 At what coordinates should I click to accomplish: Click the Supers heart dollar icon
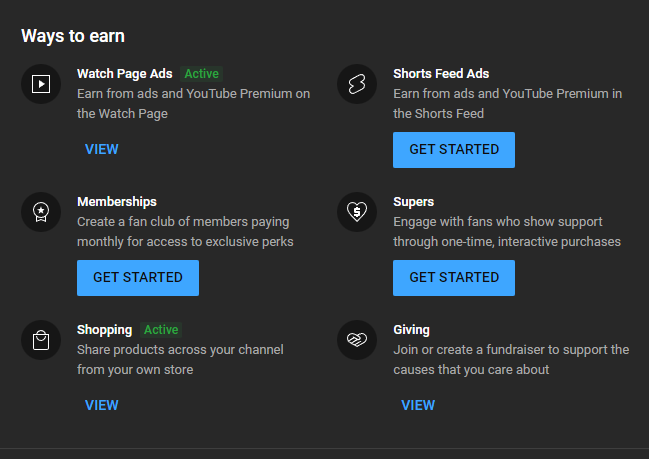point(357,212)
